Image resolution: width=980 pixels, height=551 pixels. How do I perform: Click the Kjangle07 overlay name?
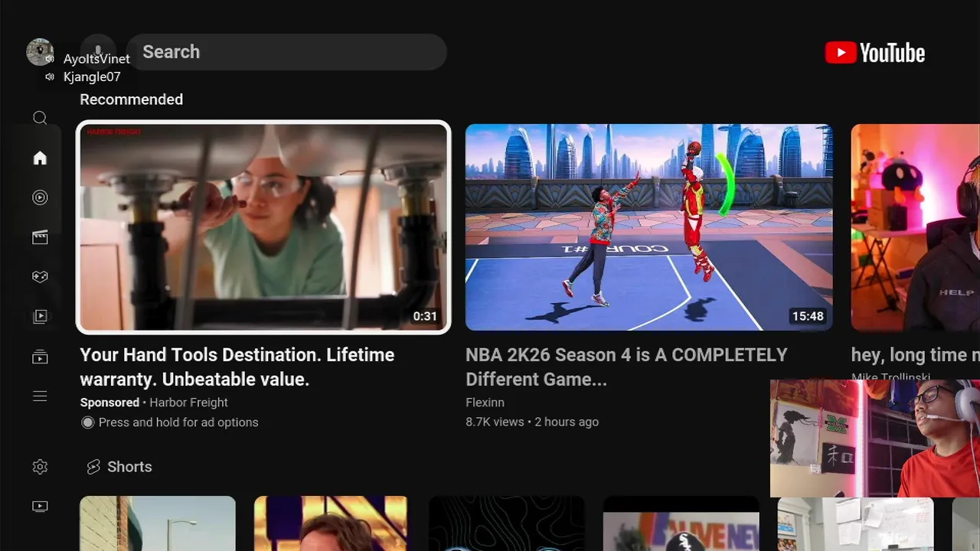pyautogui.click(x=92, y=77)
